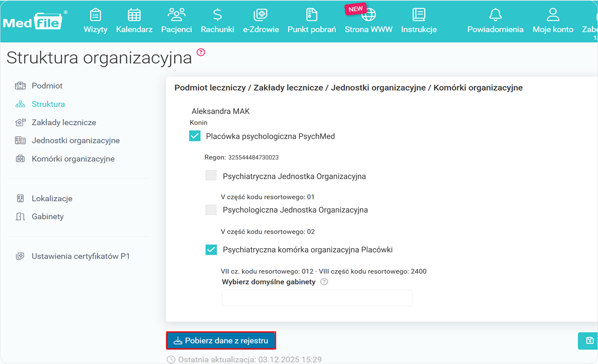Select the Komórki organizacyjne sidebar entry
598x364 pixels.
click(x=74, y=159)
